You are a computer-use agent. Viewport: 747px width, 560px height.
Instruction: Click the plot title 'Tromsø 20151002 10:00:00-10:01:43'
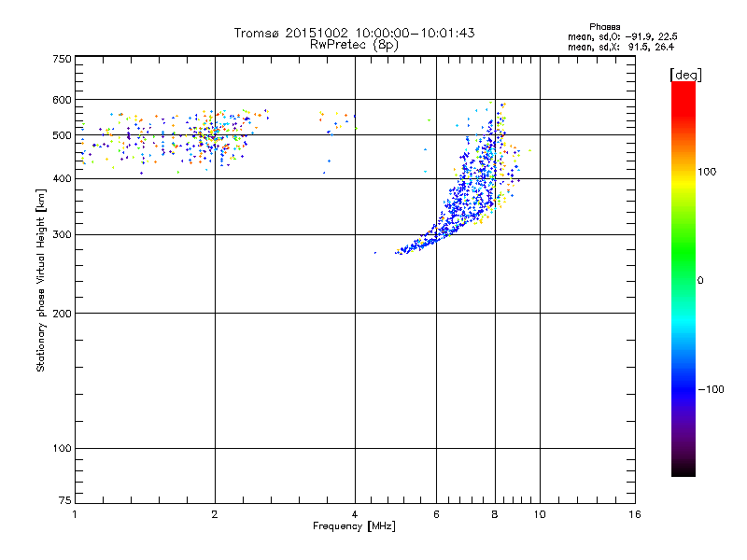[x=354, y=33]
